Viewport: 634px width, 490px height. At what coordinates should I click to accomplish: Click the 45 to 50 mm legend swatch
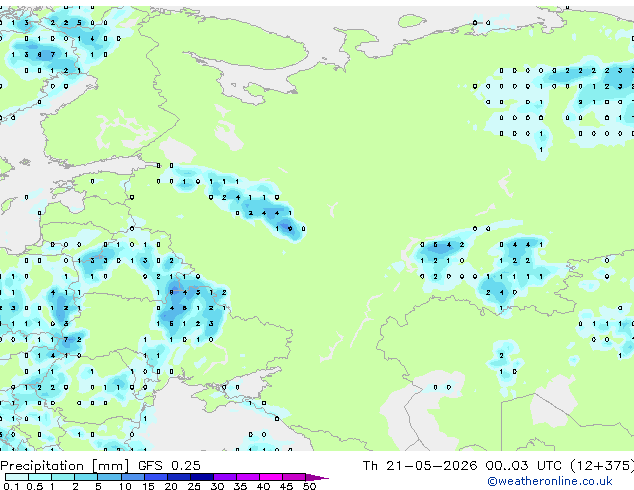click(294, 477)
